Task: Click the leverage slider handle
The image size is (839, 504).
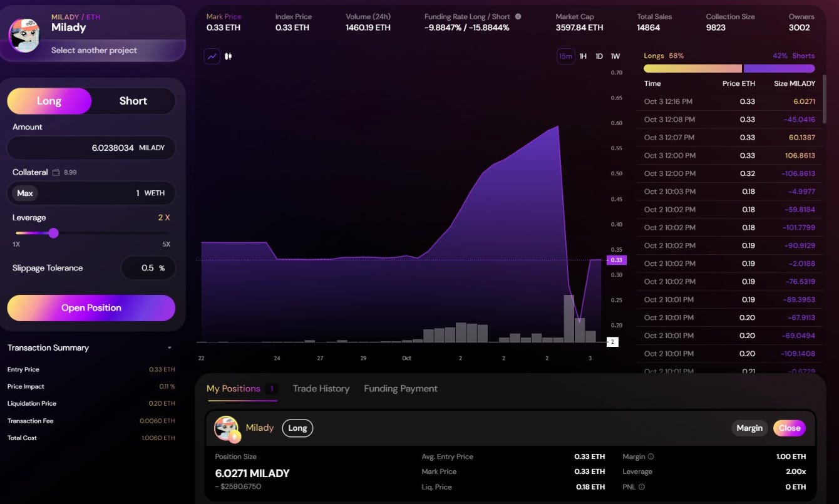Action: pyautogui.click(x=54, y=233)
